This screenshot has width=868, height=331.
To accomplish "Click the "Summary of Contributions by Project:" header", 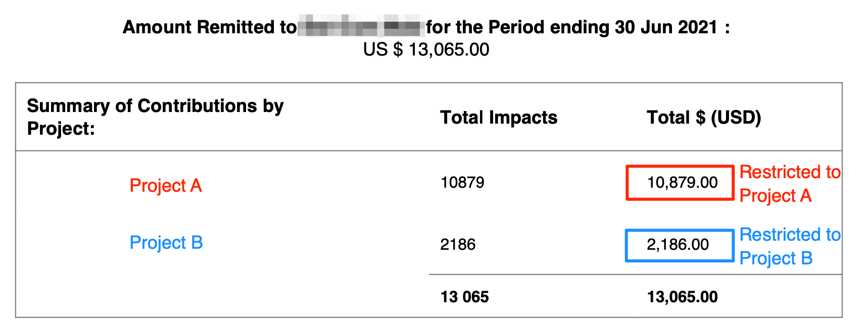I will coord(155,117).
